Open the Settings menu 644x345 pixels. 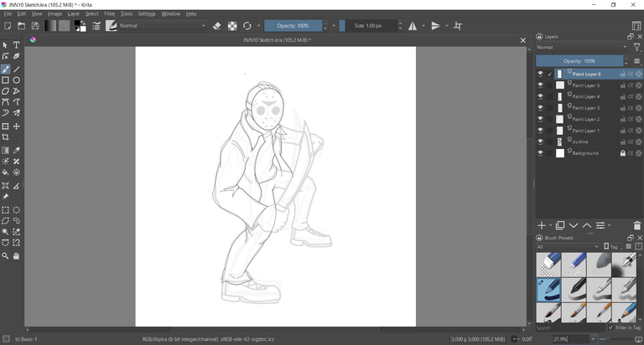[147, 13]
